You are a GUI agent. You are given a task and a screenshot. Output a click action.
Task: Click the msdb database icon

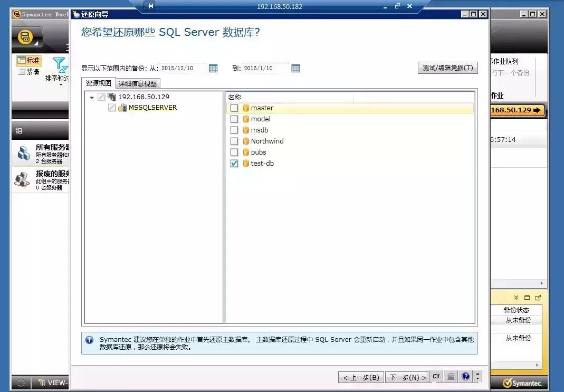246,130
